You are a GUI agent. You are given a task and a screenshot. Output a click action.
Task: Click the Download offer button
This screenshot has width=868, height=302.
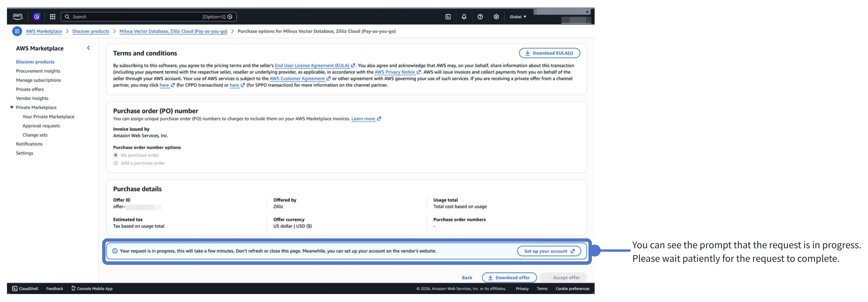point(509,277)
